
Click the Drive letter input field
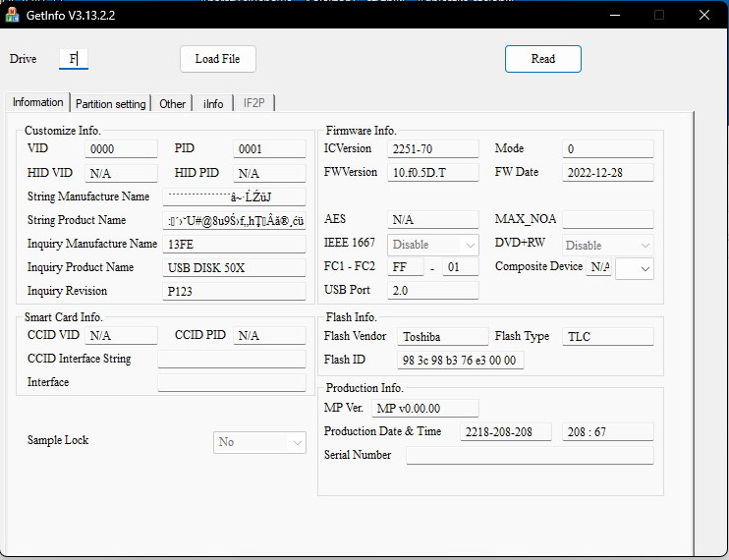[74, 59]
